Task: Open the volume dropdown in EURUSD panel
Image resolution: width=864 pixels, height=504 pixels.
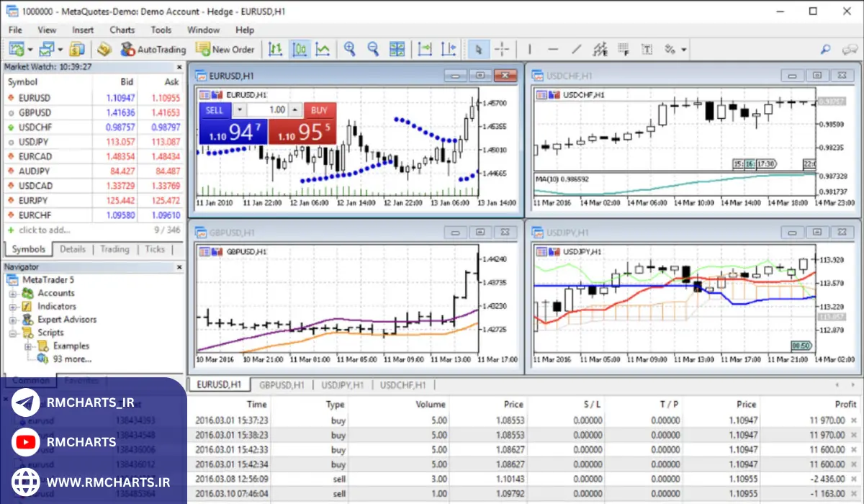Action: coord(240,110)
